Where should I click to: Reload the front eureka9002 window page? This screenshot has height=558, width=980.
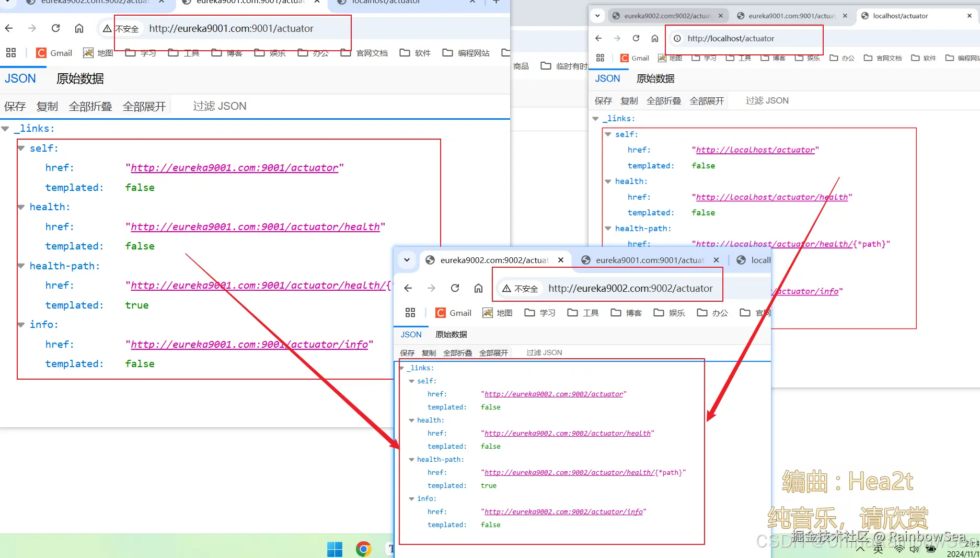455,288
